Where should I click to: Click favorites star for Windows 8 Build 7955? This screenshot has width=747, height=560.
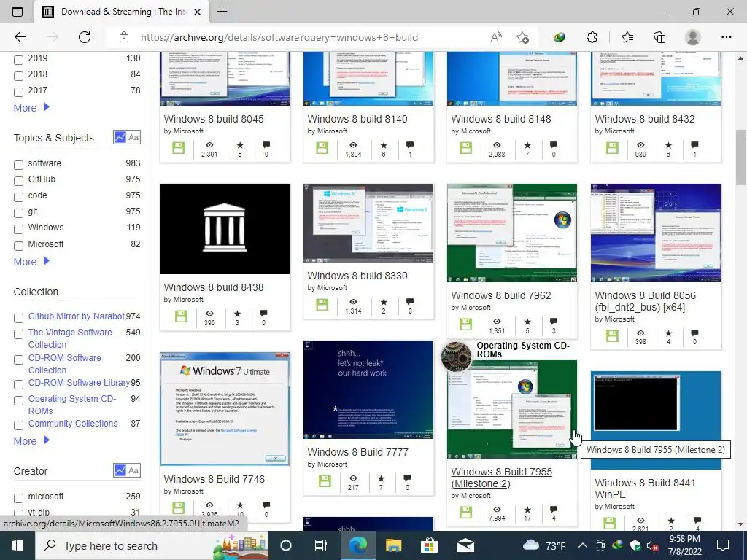pyautogui.click(x=527, y=509)
